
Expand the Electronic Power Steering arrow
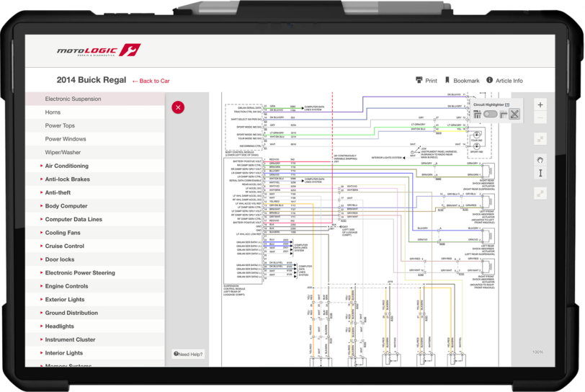click(x=41, y=272)
